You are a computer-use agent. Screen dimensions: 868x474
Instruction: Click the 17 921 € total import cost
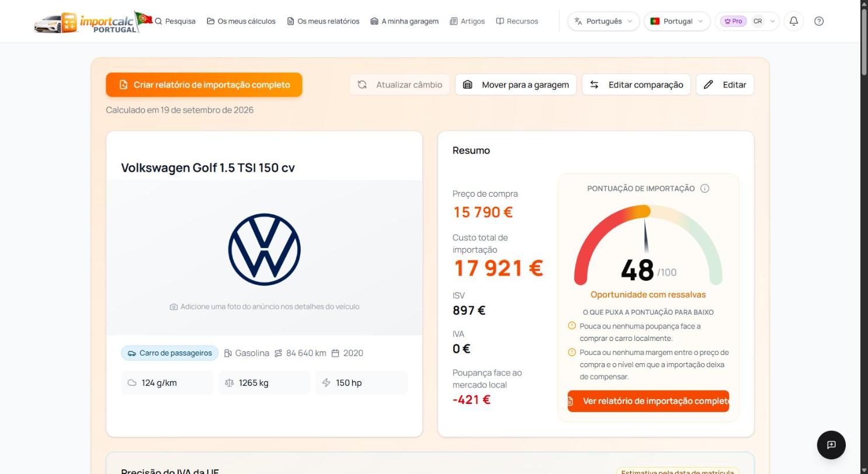coord(498,269)
